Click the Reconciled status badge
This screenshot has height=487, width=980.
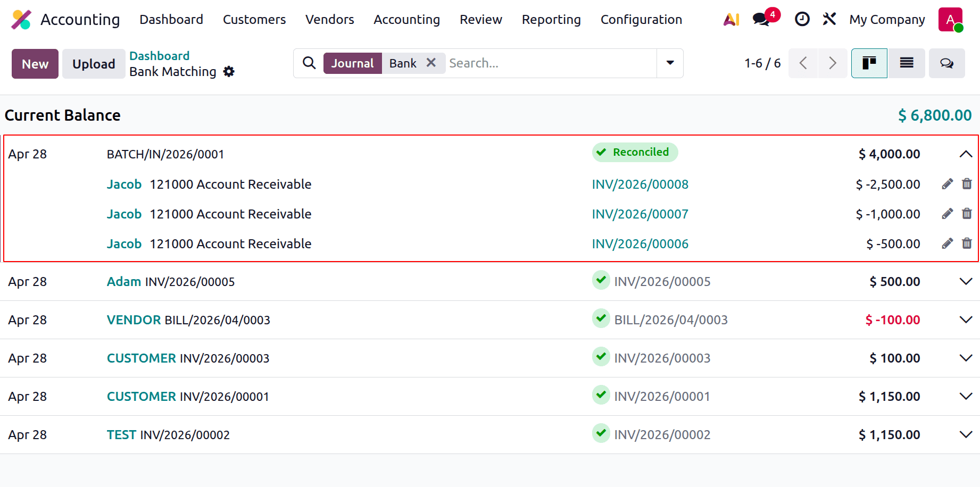pyautogui.click(x=635, y=152)
